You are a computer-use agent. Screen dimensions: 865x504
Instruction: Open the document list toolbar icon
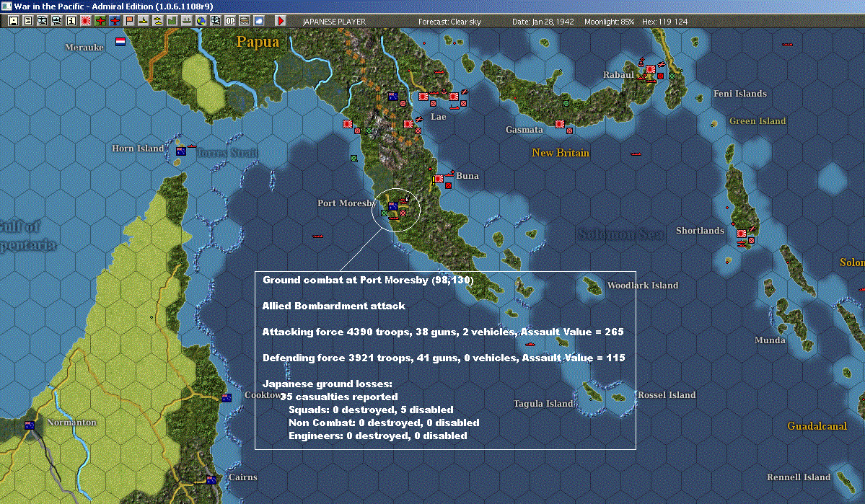(27, 21)
